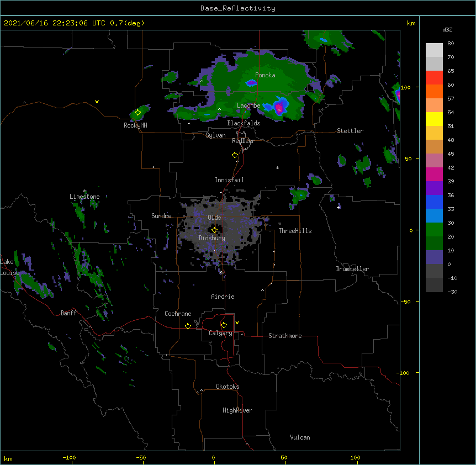Click the Innisfail city label
Image resolution: width=476 pixels, height=465 pixels.
(x=229, y=180)
